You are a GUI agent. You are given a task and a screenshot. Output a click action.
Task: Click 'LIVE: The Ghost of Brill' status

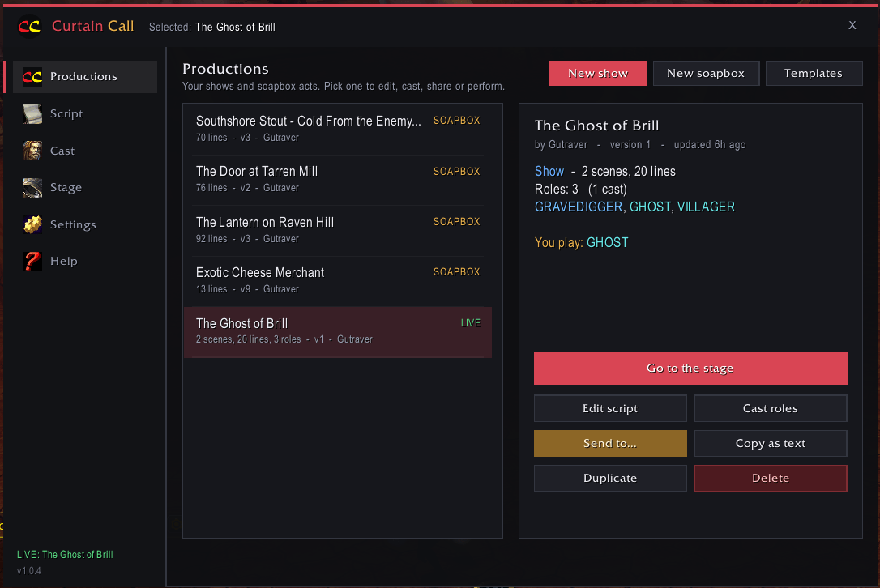(65, 555)
